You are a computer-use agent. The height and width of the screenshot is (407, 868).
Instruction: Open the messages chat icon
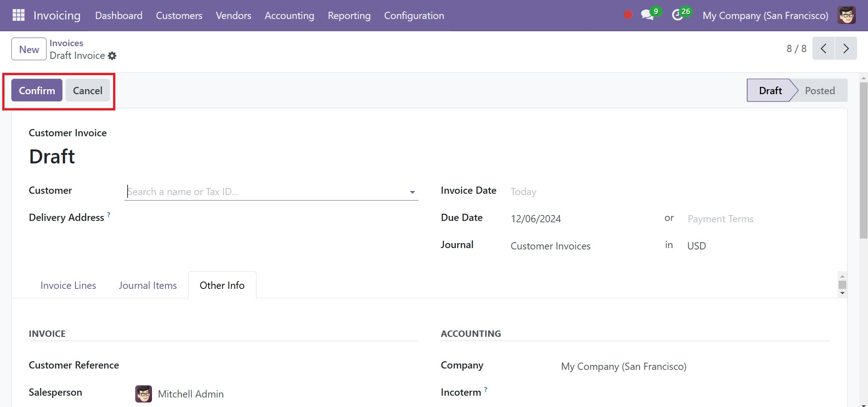[x=648, y=15]
